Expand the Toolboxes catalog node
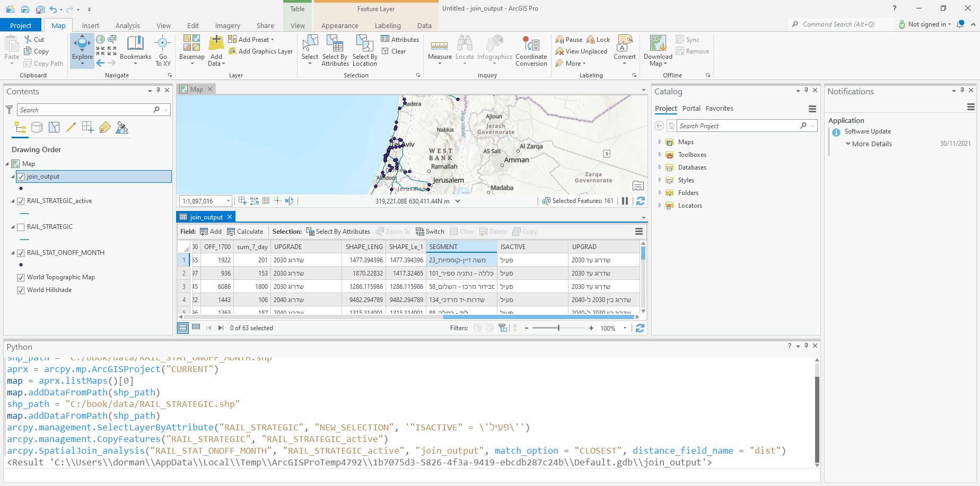980x486 pixels. 660,155
